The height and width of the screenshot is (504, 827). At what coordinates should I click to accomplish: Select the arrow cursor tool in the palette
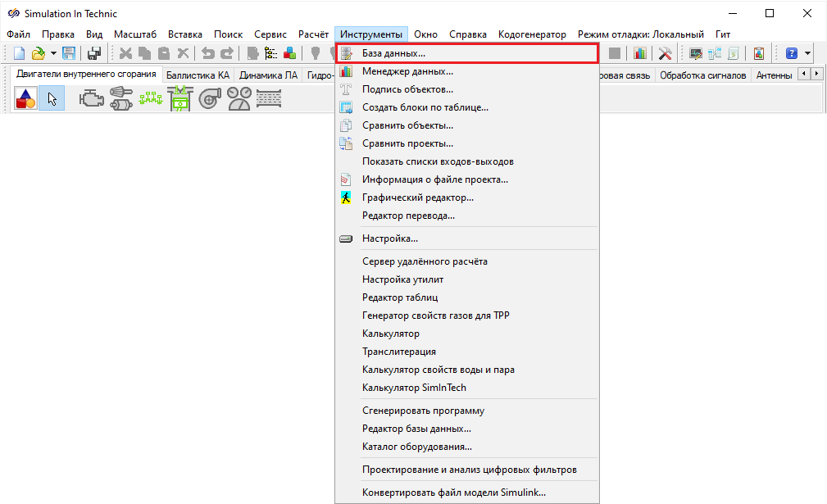(x=52, y=99)
